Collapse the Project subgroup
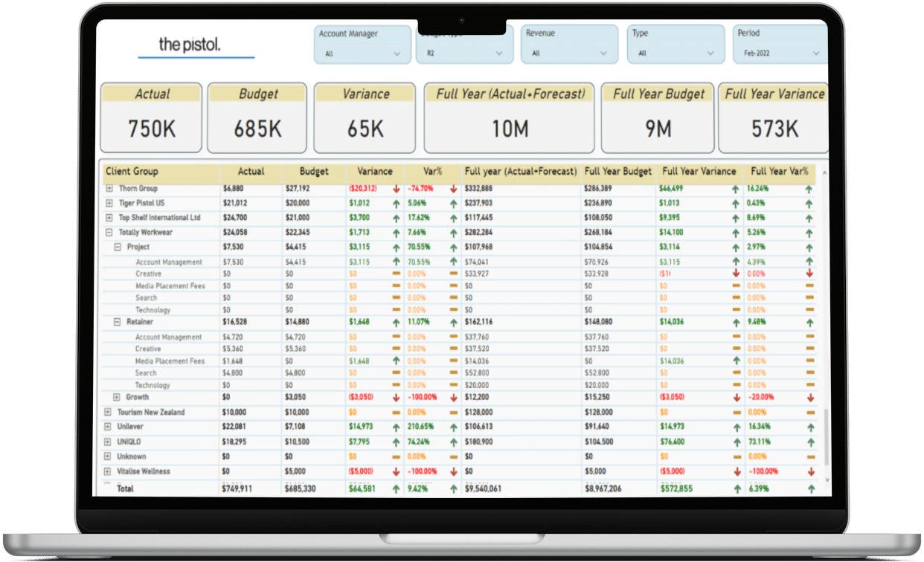Screen dimensions: 924x562 coord(117,247)
